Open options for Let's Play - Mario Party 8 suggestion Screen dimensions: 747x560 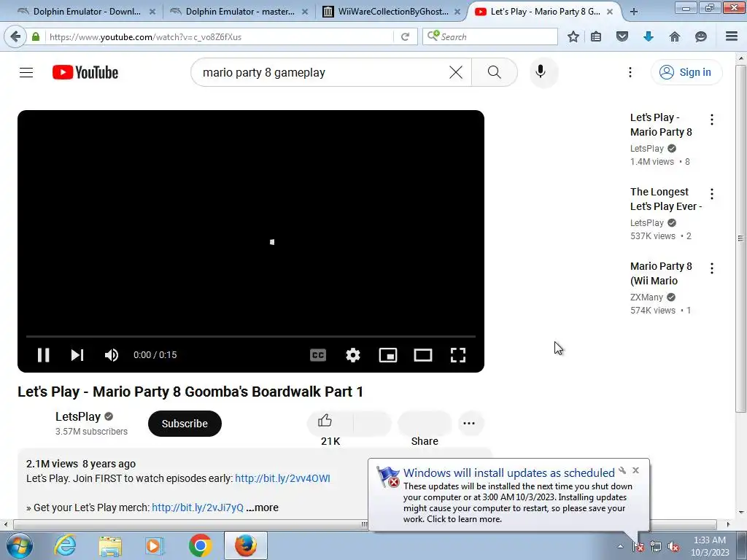point(712,120)
